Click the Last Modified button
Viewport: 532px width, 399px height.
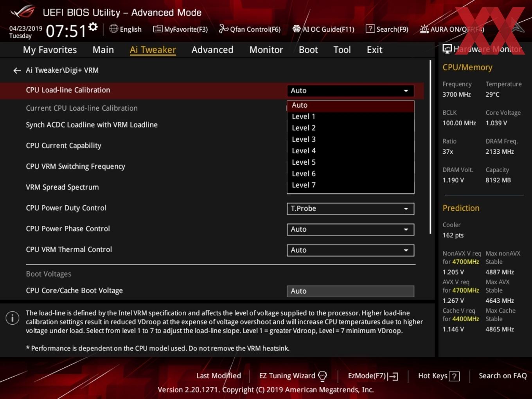218,376
